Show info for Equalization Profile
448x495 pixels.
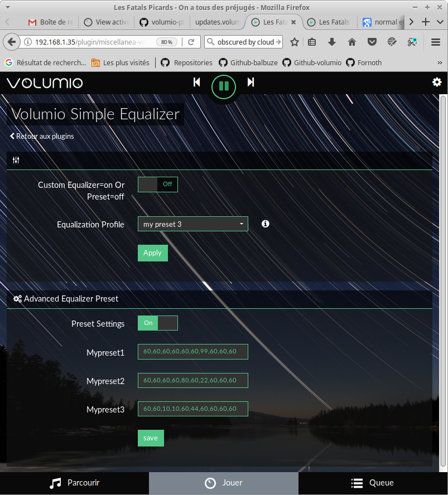coord(266,224)
